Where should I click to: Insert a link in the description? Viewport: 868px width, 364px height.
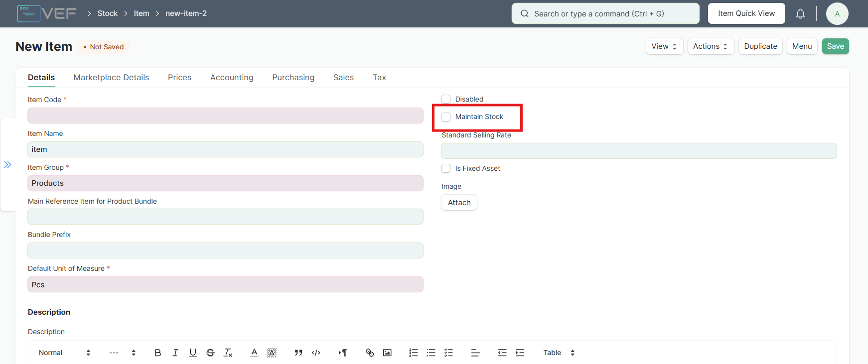[x=370, y=353]
